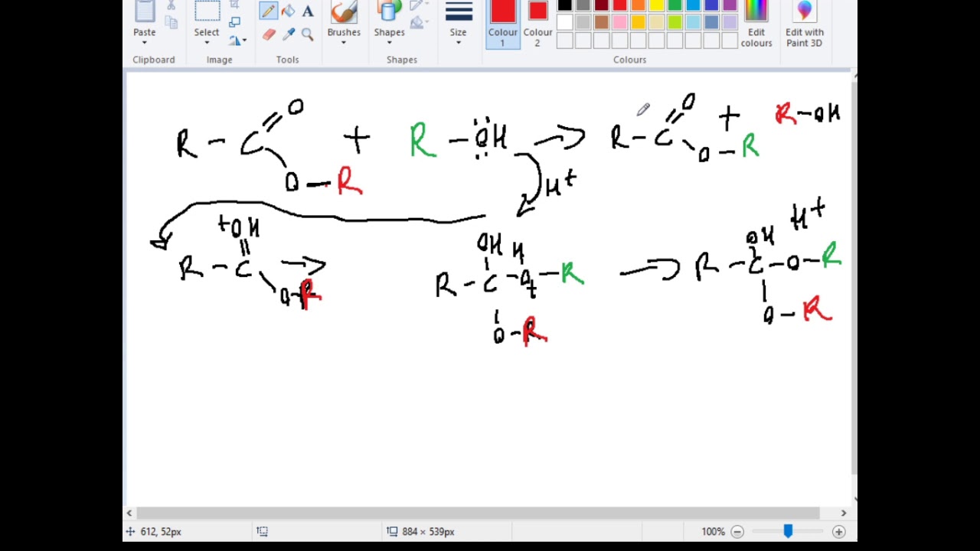
Task: Click the vertical scrollbar track
Action: tap(854, 287)
